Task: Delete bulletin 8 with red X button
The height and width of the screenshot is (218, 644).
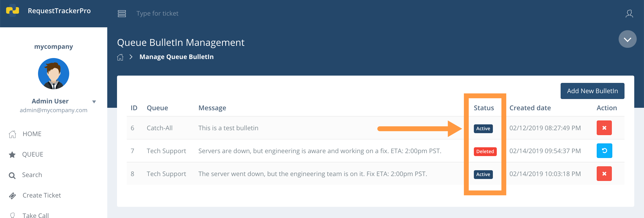Action: point(604,174)
